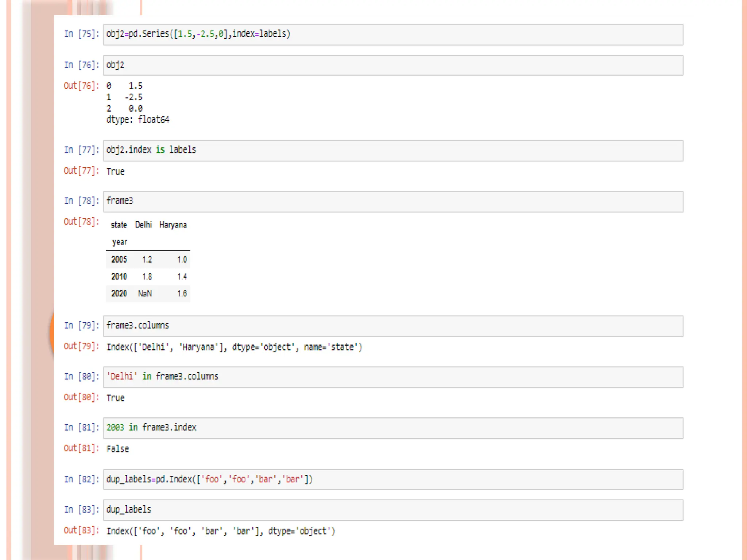
Task: Click the 'state' header label in the table
Action: coord(119,225)
